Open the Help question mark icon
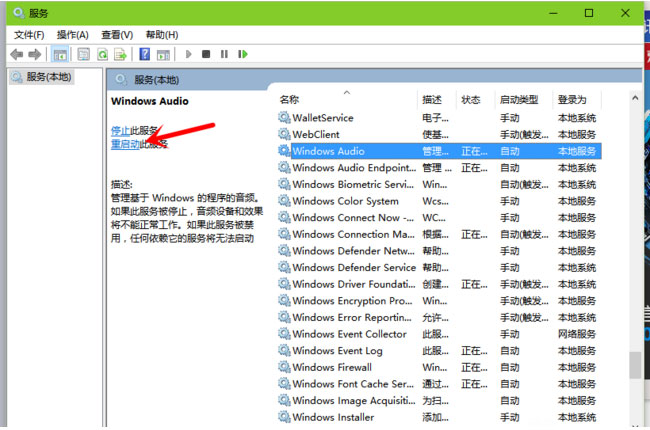The image size is (650, 430). tap(145, 54)
